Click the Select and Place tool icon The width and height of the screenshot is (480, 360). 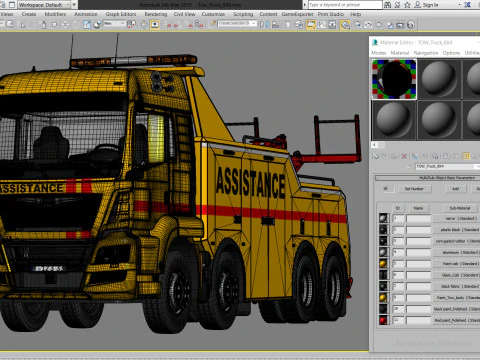coord(97,25)
